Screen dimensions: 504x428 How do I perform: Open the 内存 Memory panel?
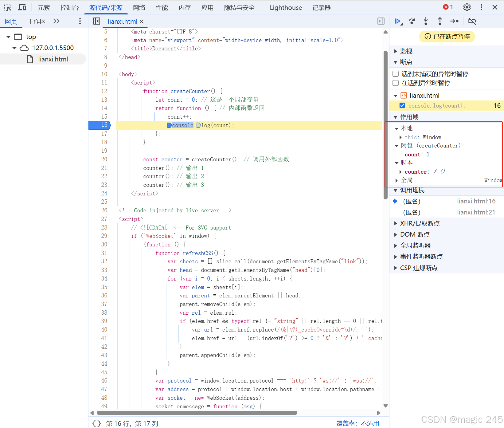click(x=185, y=8)
